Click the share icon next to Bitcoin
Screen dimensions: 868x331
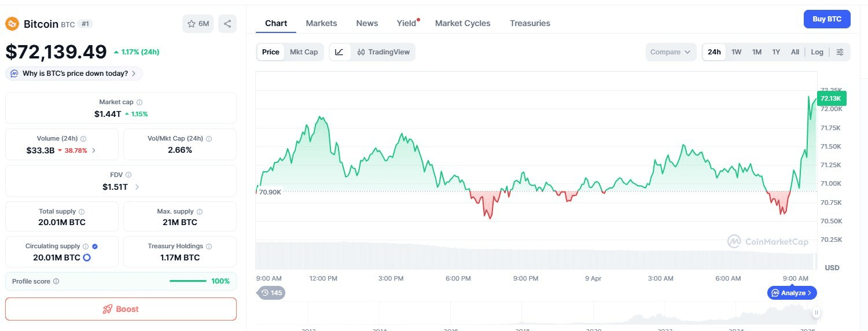pyautogui.click(x=227, y=24)
